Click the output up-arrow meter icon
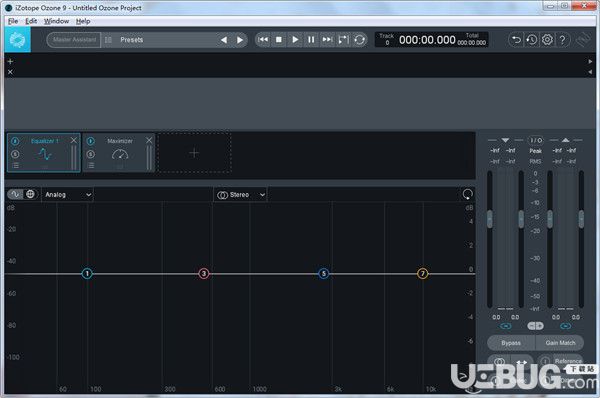Screen dimensions: 600x398 (x=565, y=140)
